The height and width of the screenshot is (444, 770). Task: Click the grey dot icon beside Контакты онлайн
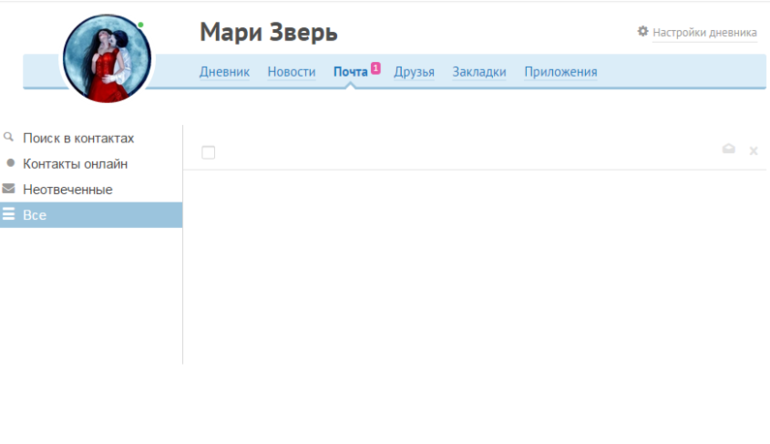[10, 163]
